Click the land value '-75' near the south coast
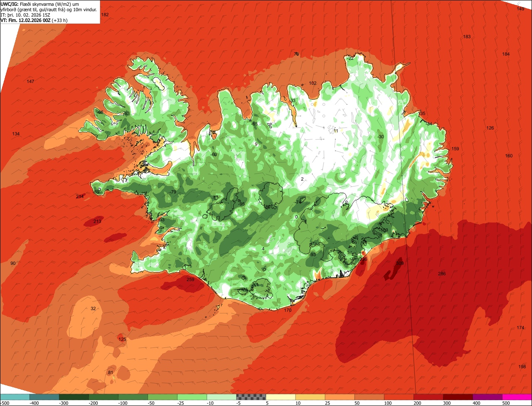The height and width of the screenshot is (406, 532). point(244,290)
